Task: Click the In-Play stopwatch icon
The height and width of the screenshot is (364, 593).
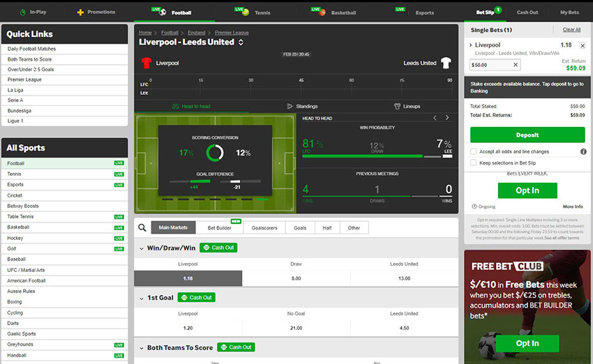Action: point(23,13)
